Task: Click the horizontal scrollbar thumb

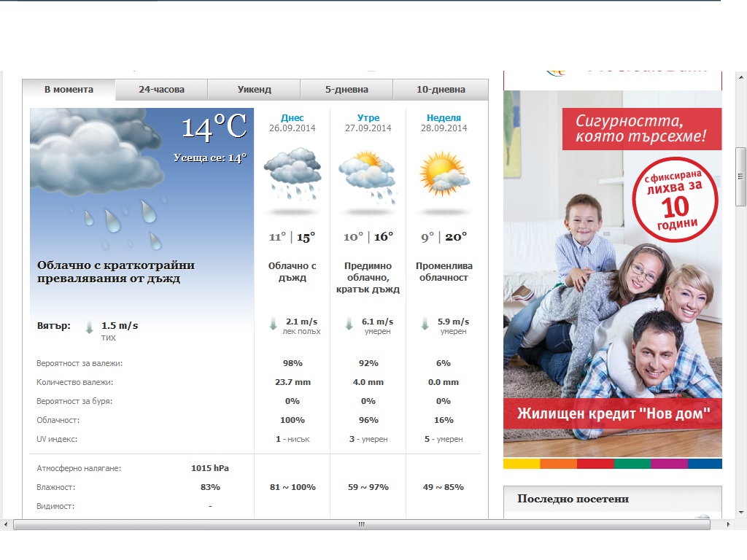Action: pos(362,525)
